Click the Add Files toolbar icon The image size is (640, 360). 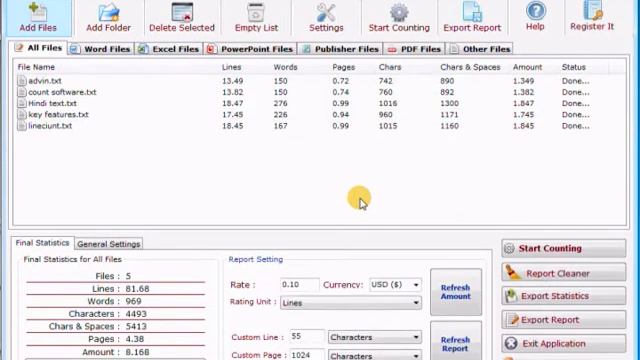pyautogui.click(x=38, y=12)
